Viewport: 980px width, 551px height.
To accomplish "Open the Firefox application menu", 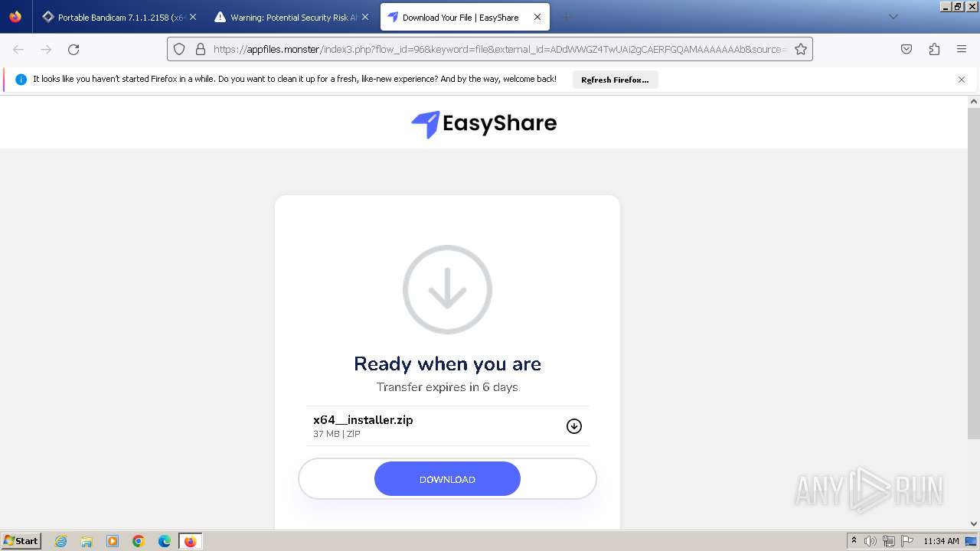I will [962, 49].
